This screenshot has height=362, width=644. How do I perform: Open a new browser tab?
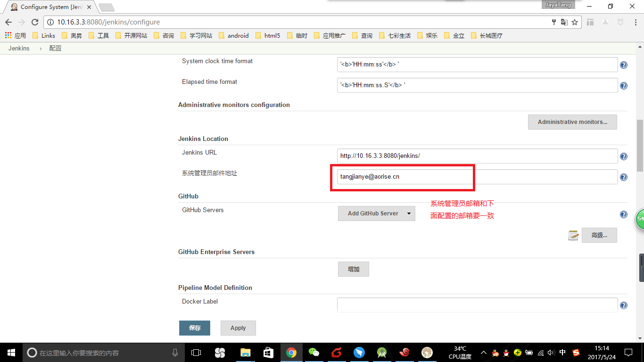[x=107, y=7]
